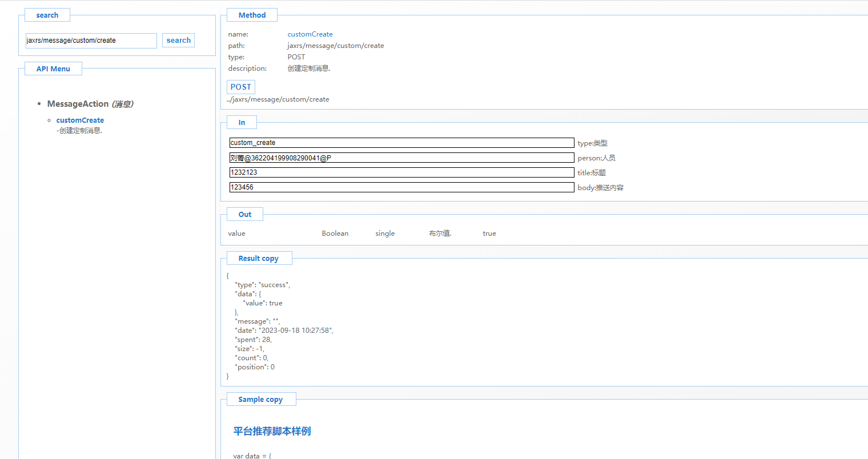
Task: Click the API Menu legend
Action: pyautogui.click(x=53, y=69)
